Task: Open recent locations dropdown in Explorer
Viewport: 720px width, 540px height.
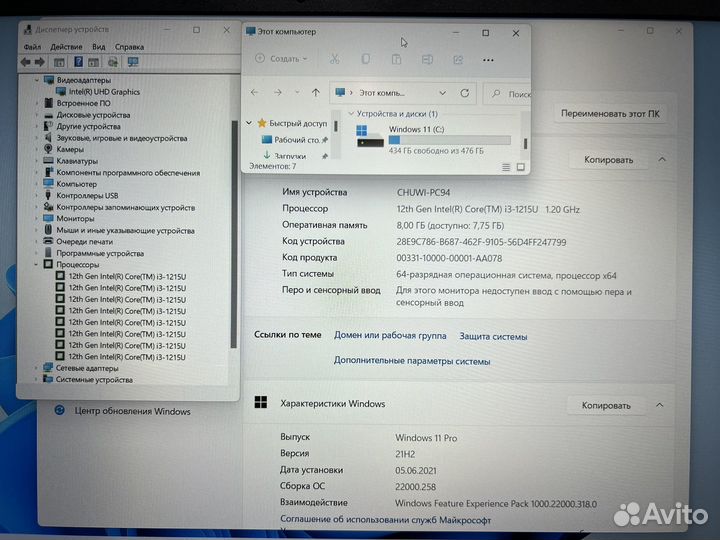Action: point(297,92)
